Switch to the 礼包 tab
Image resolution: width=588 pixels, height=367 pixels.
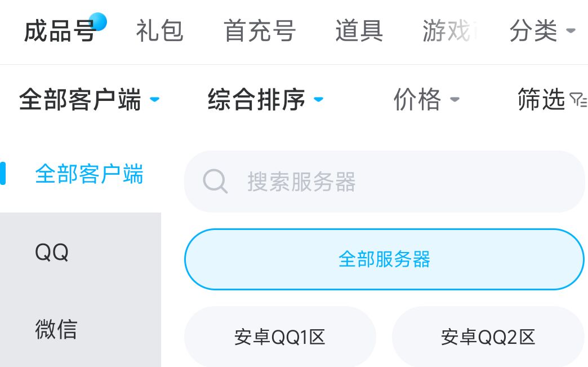tap(159, 31)
